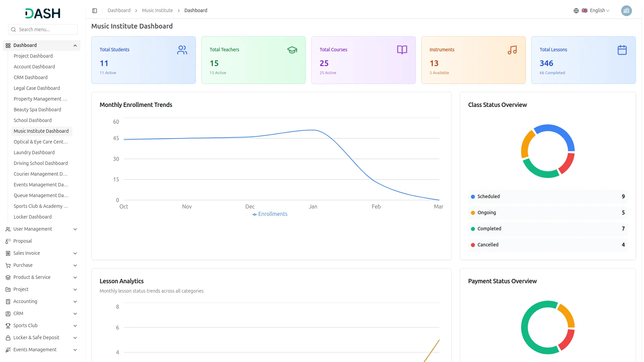Open the School Dashboard menu item
This screenshot has width=644, height=362.
pyautogui.click(x=33, y=120)
